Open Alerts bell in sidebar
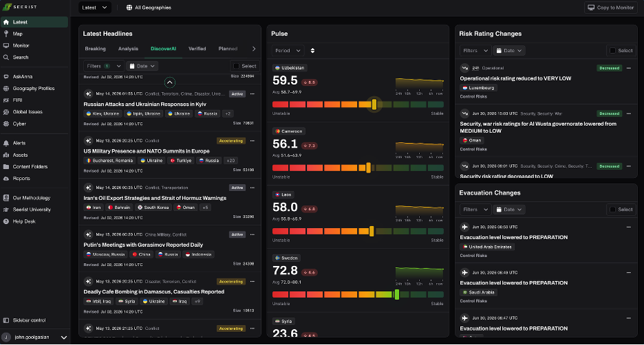 pyautogui.click(x=6, y=143)
